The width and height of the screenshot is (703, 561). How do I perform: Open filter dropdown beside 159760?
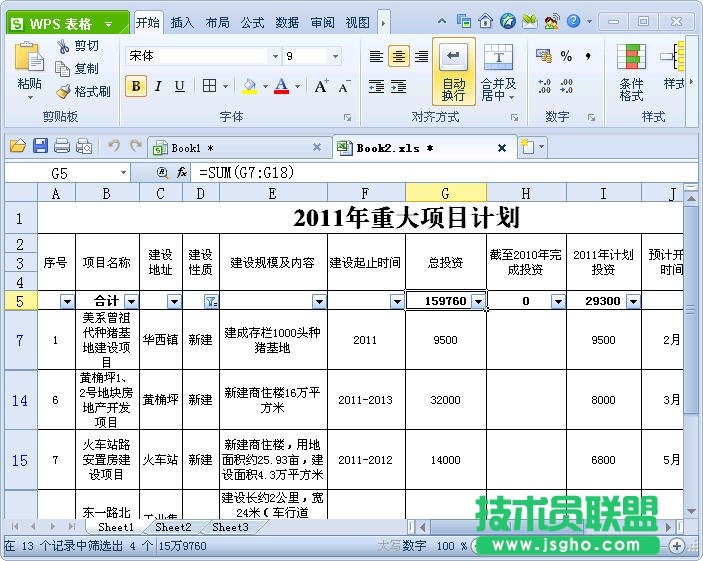[x=478, y=301]
